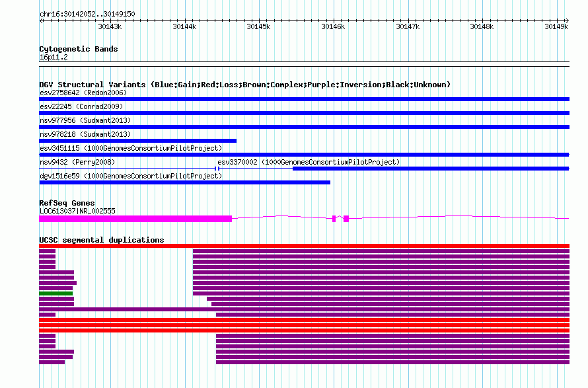Open the nsv978218 (Sudmant2013) variant label
The image size is (588, 388).
click(85, 134)
